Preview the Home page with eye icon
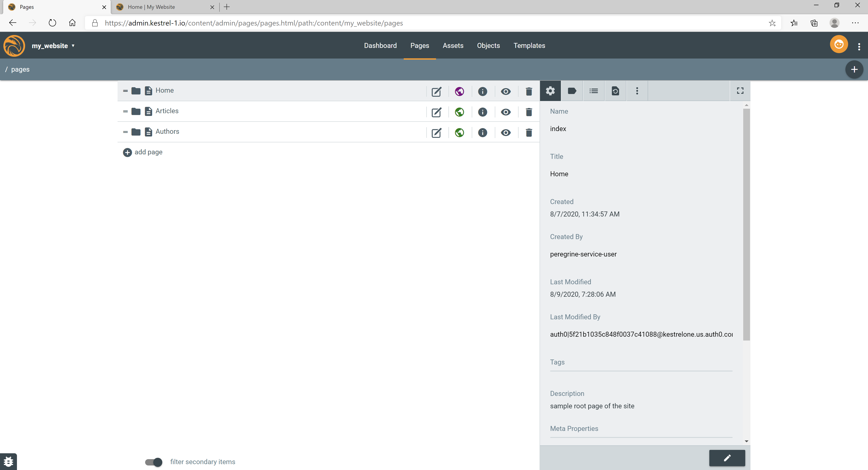 [x=505, y=91]
